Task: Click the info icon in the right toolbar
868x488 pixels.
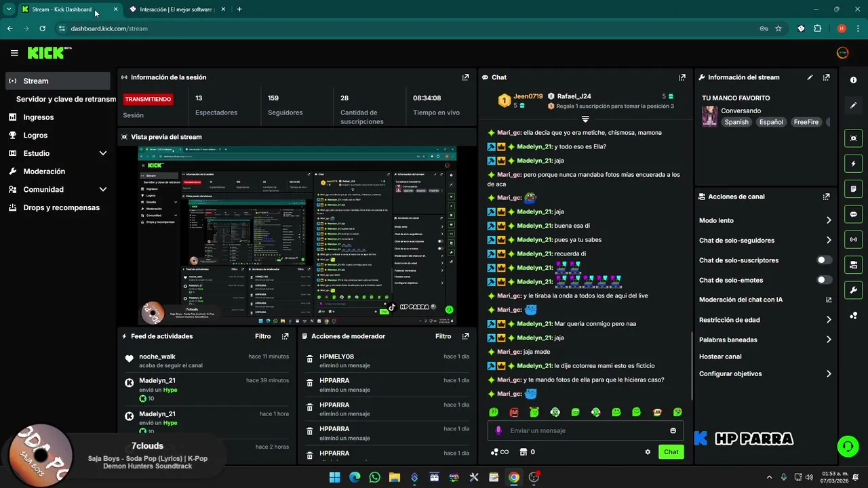Action: [x=853, y=80]
